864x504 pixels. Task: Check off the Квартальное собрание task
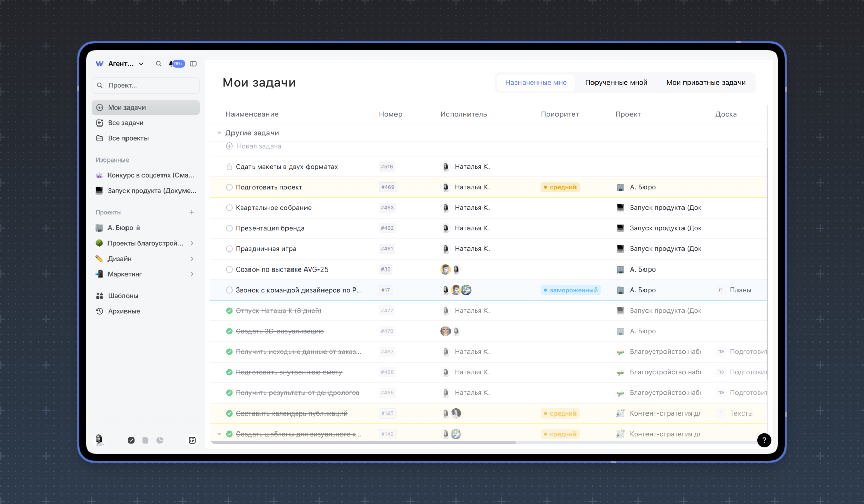point(229,208)
